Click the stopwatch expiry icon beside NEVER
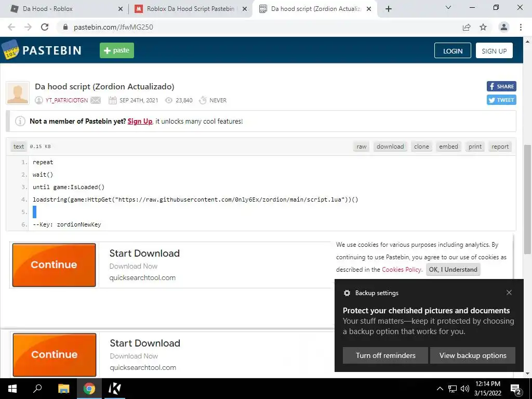Viewport: 532px width, 399px height. click(203, 100)
